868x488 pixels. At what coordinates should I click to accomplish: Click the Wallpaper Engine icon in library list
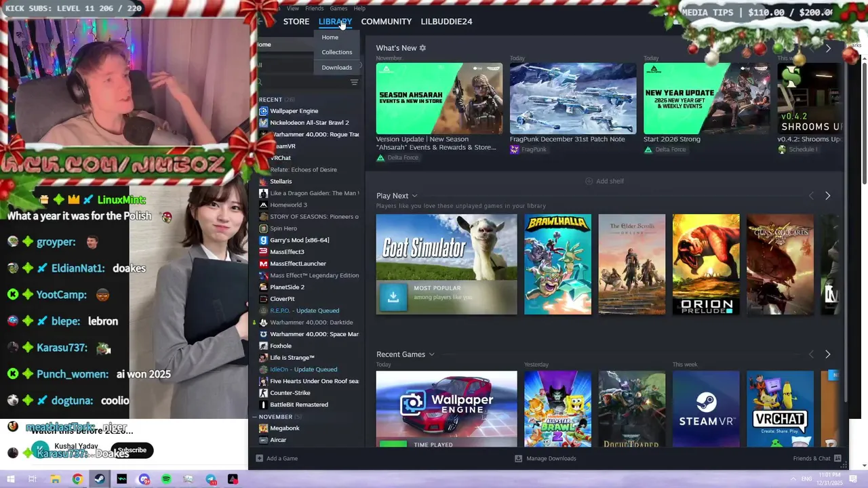pyautogui.click(x=263, y=111)
